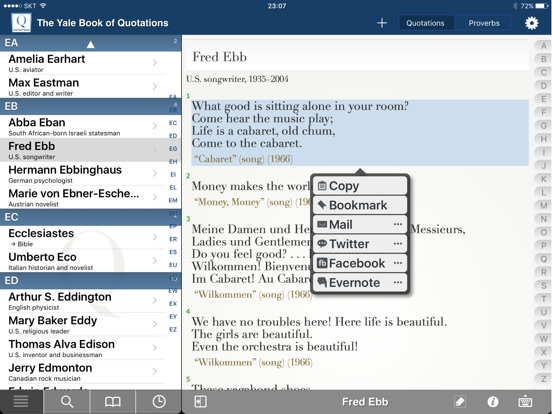Switch to Quotations segment
This screenshot has height=414, width=552.
pyautogui.click(x=425, y=23)
